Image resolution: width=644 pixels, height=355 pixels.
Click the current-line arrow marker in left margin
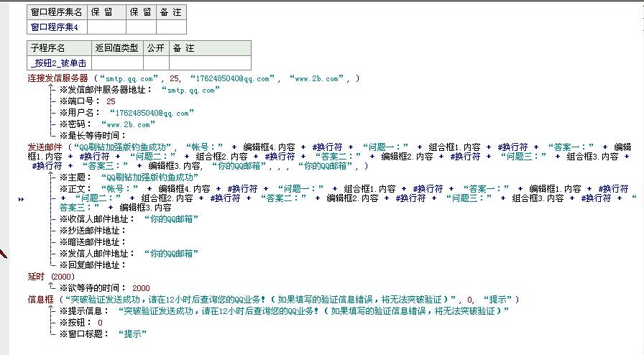coord(21,199)
